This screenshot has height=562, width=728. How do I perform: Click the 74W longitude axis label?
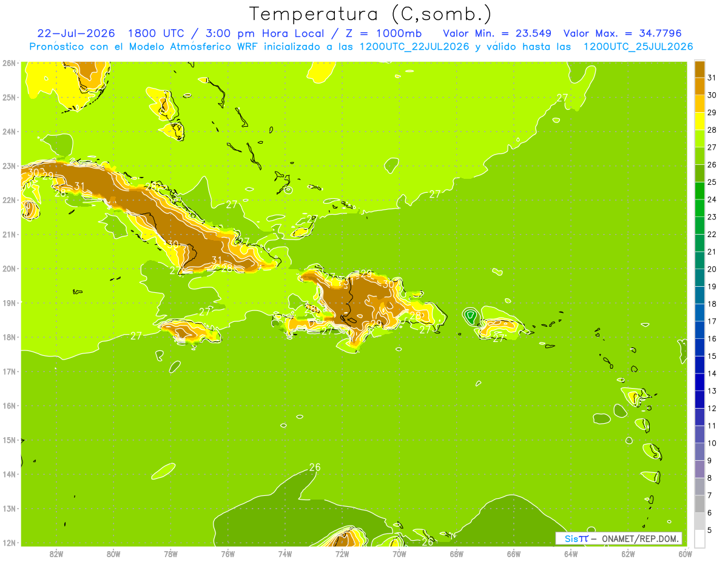(x=285, y=554)
